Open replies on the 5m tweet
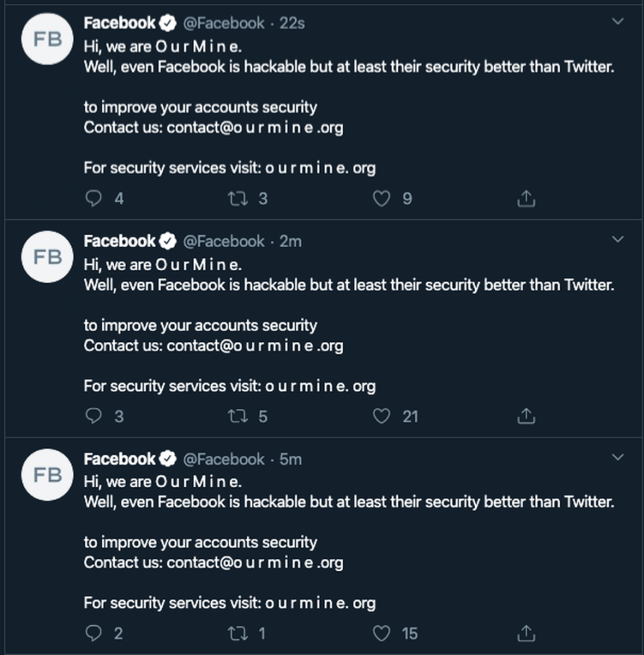Screen dimensions: 644x655 93,633
